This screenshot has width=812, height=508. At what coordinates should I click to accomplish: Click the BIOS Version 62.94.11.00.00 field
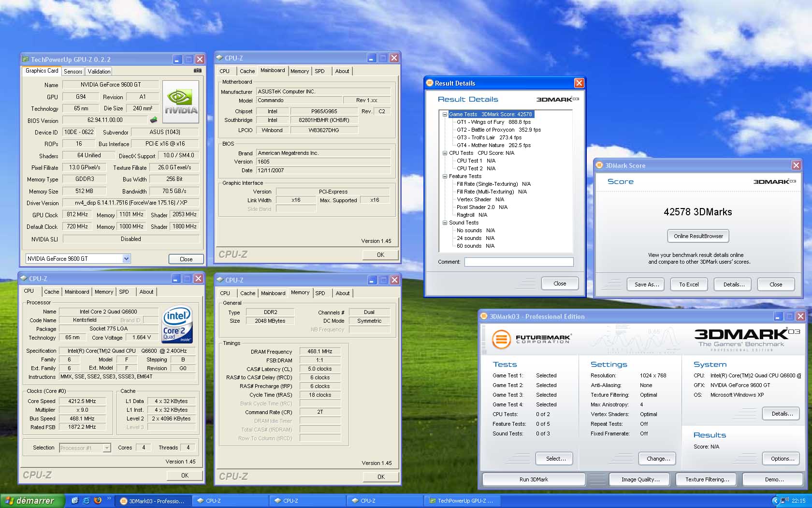105,120
